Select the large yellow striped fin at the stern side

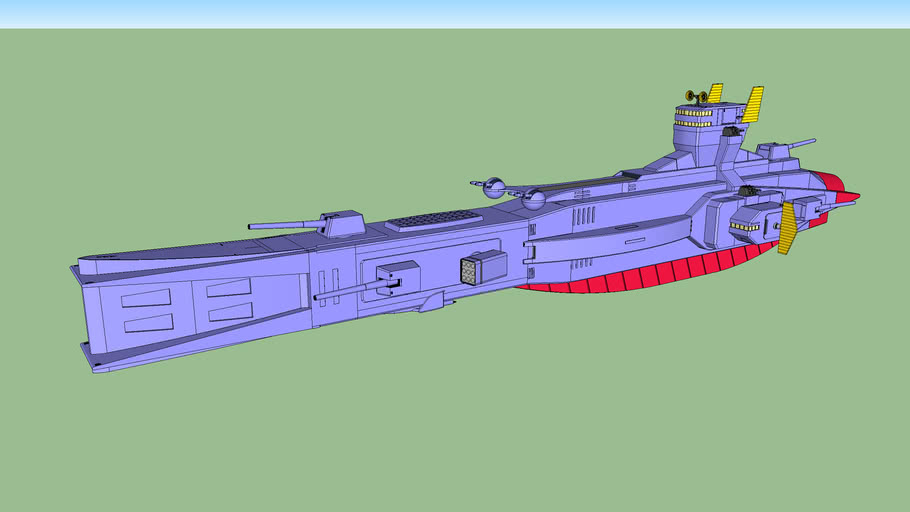tap(788, 228)
